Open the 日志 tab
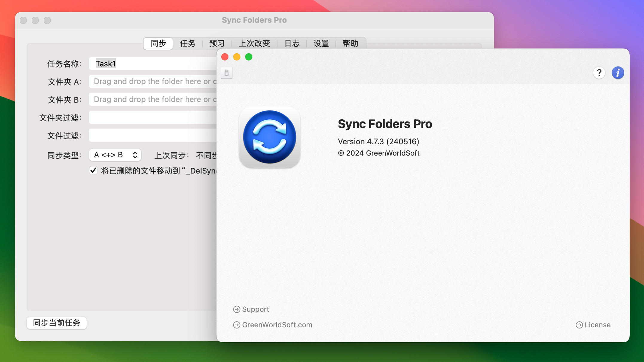The height and width of the screenshot is (362, 644). [x=292, y=43]
